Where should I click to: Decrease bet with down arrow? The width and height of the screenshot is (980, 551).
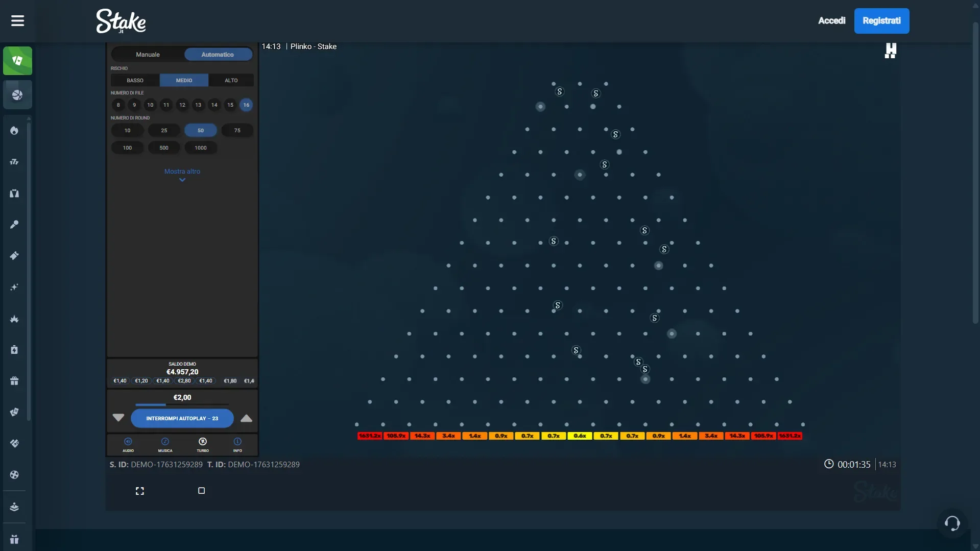tap(118, 418)
